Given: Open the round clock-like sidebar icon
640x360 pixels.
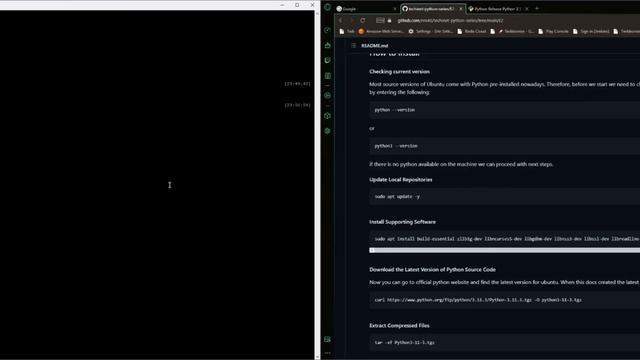Looking at the screenshot, I should coord(327,96).
